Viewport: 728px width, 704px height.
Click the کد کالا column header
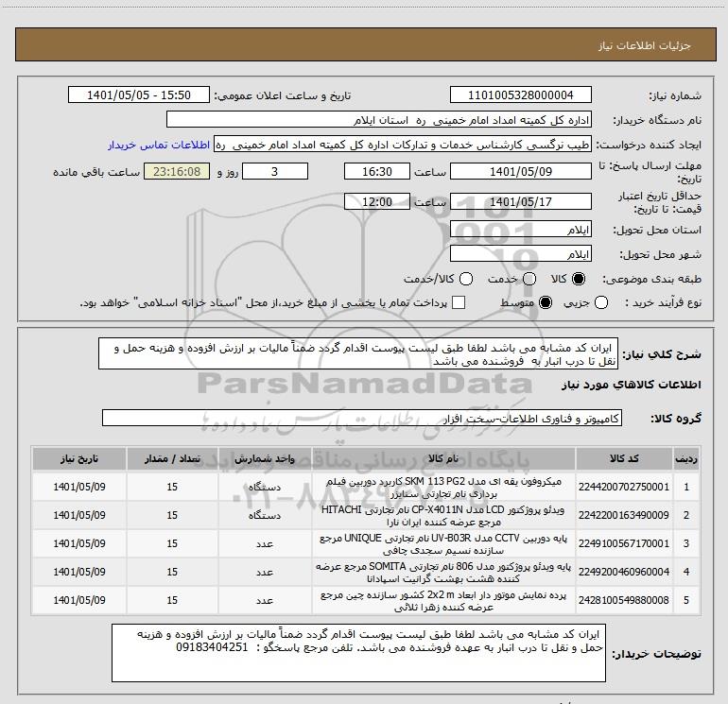[624, 458]
